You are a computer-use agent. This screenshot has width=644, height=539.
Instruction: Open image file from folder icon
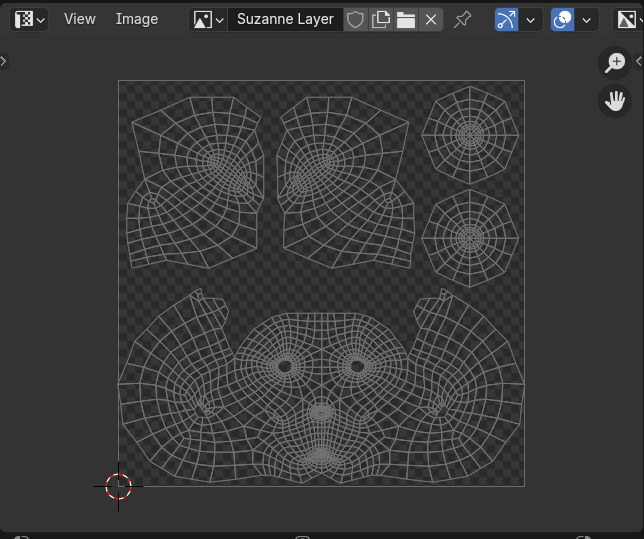[406, 19]
